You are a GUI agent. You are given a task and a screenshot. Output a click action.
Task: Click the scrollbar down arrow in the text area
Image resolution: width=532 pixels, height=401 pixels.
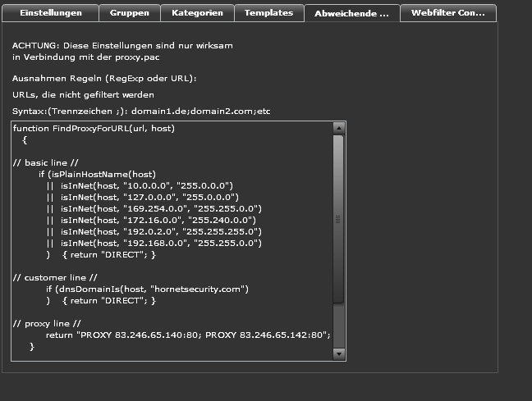tap(339, 354)
